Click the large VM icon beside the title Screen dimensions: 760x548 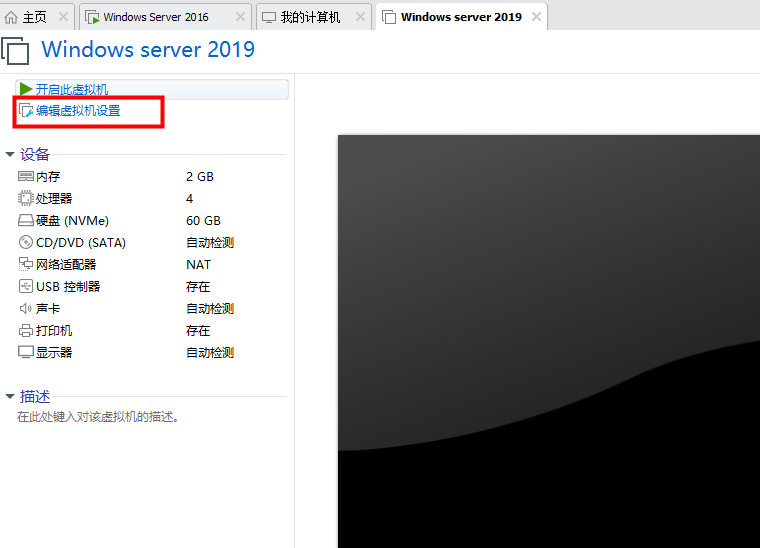15,50
